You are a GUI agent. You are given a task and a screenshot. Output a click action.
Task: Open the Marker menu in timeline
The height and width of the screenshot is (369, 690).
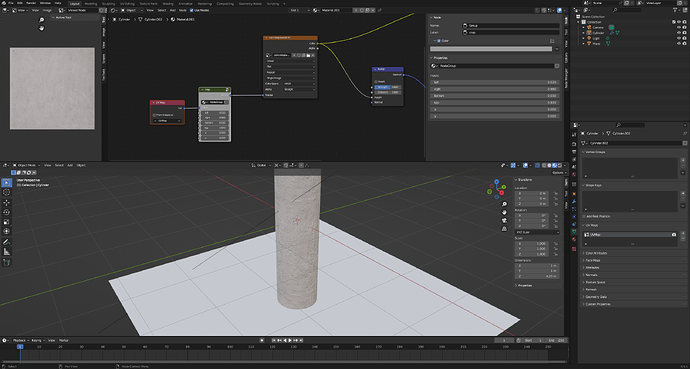pyautogui.click(x=64, y=340)
